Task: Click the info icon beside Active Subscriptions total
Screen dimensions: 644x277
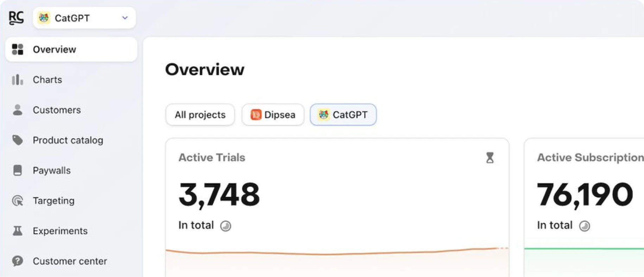Action: click(x=585, y=226)
